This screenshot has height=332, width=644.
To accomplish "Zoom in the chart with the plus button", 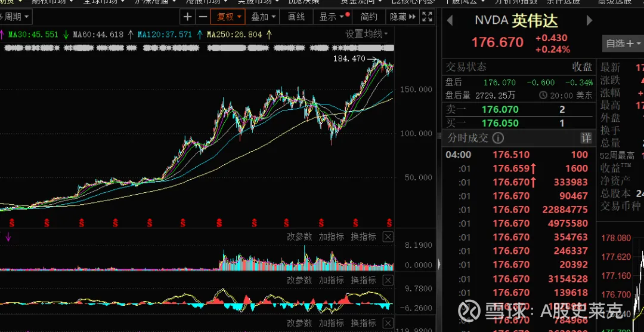I will coord(187,17).
